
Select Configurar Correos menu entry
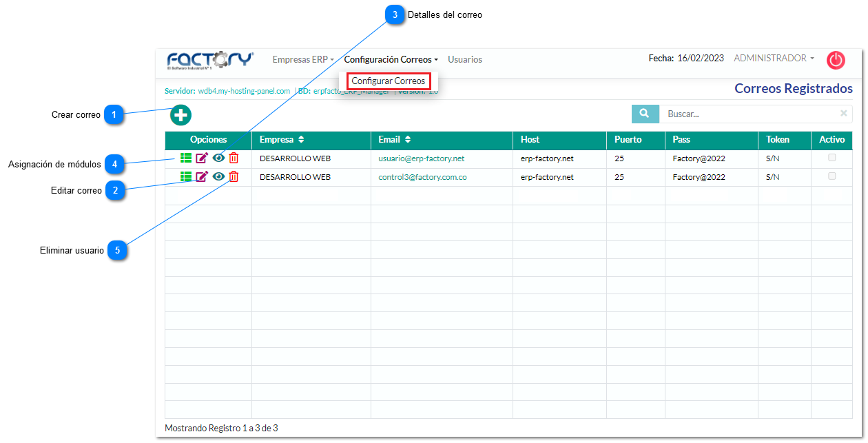(x=389, y=81)
